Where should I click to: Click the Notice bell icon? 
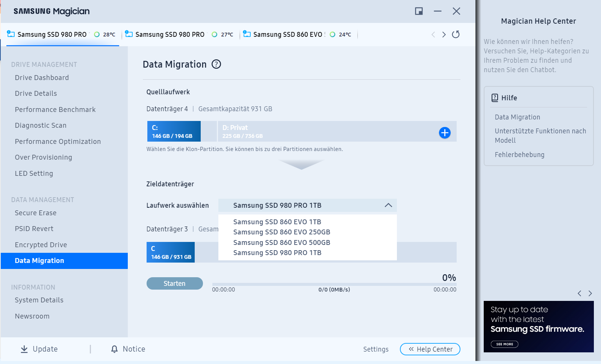coord(114,349)
